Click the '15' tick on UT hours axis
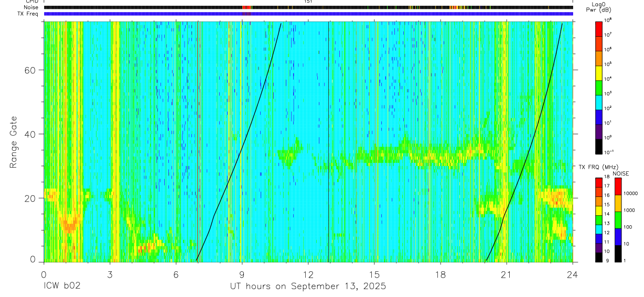Viewport: 644px width, 297px height. pos(374,274)
